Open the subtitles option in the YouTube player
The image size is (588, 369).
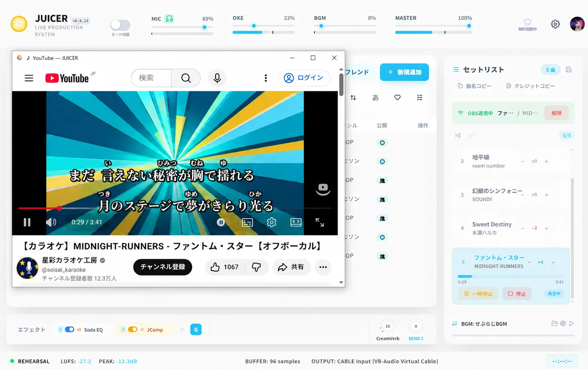pos(247,222)
